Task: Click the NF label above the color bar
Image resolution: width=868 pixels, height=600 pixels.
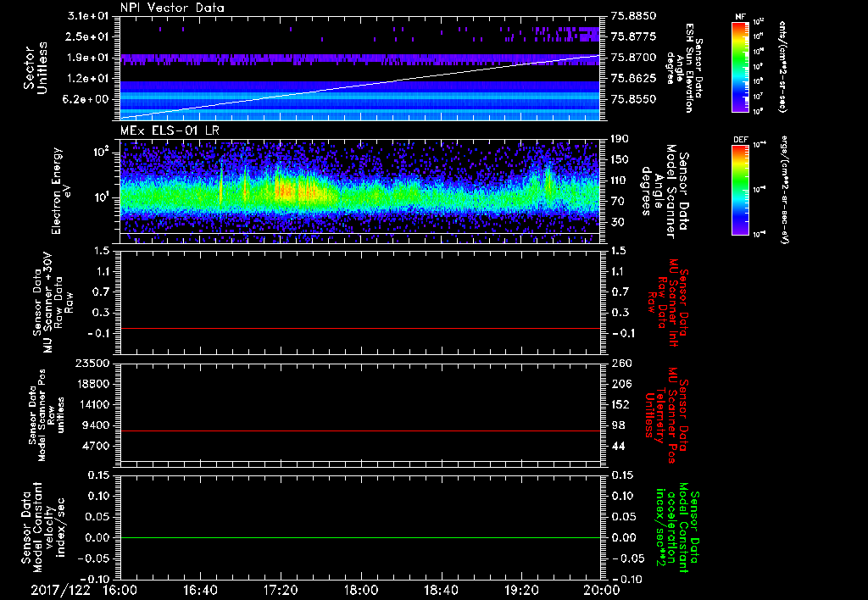Action: tap(740, 17)
